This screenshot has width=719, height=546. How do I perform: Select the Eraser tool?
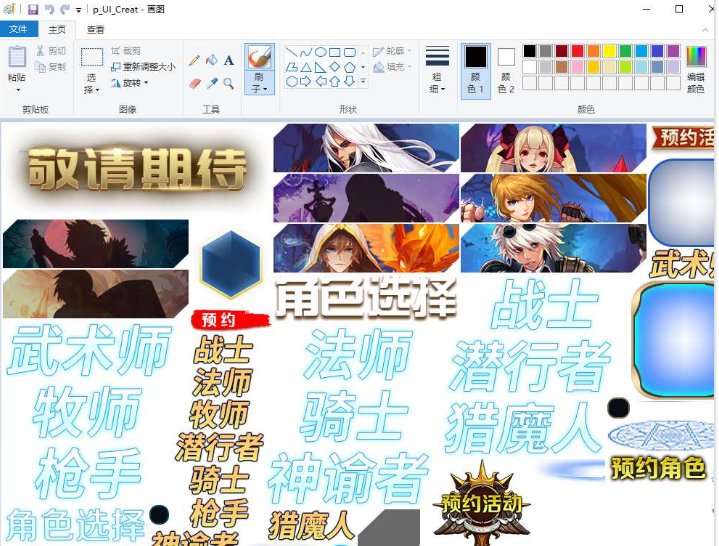(194, 83)
